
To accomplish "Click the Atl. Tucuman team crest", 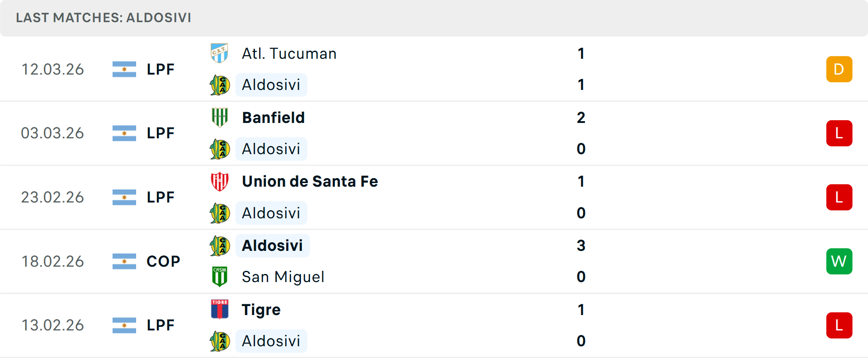I will tap(220, 53).
